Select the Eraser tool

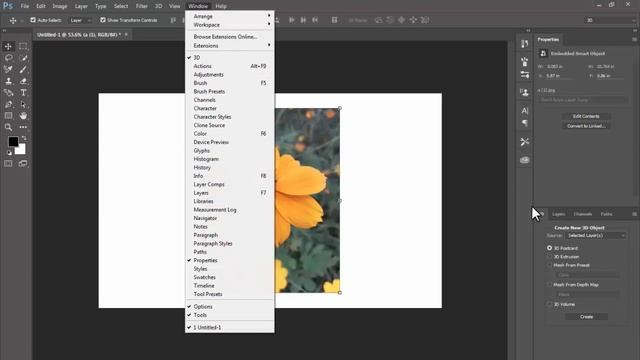click(x=23, y=81)
